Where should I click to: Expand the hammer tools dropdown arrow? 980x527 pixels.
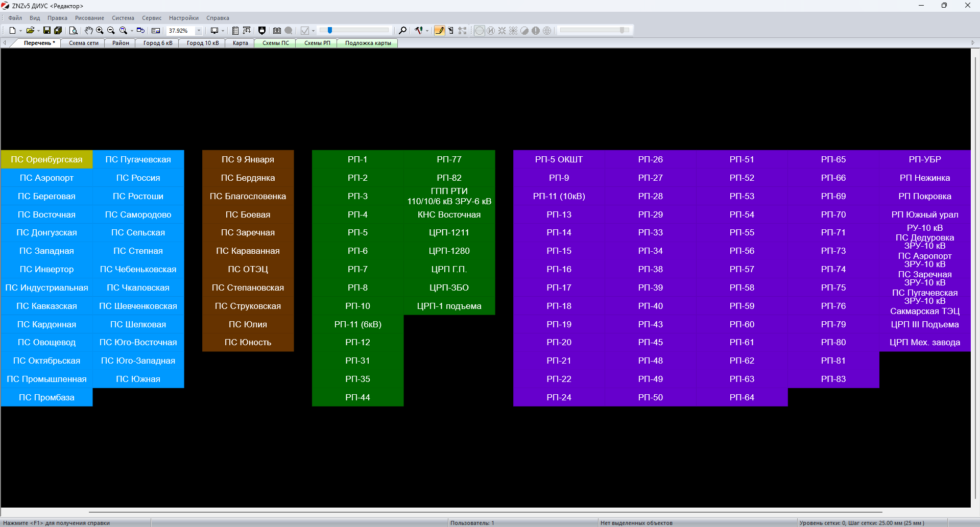click(x=427, y=31)
